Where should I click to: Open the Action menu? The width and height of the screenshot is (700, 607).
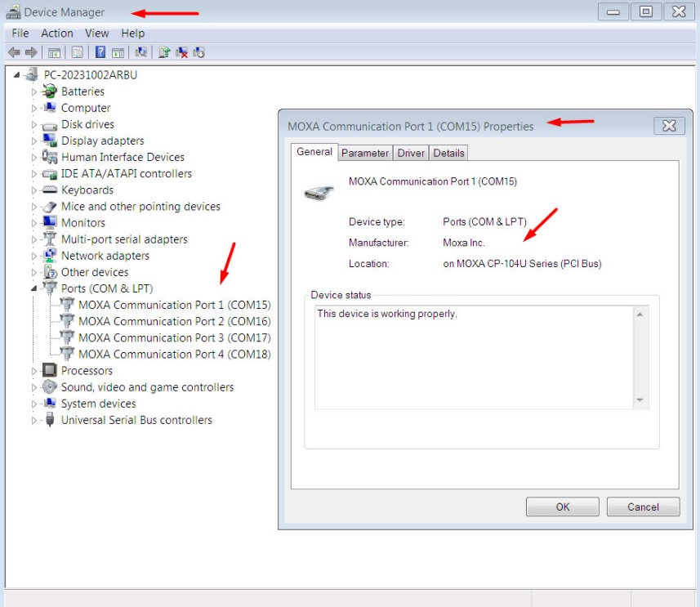pos(56,33)
